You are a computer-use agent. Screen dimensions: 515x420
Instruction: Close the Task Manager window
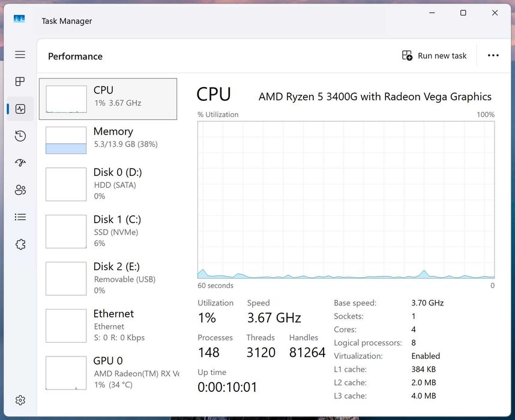click(x=495, y=13)
